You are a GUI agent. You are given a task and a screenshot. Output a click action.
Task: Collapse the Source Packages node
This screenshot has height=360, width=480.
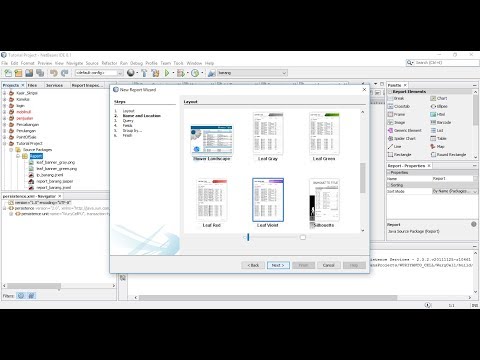[11, 150]
